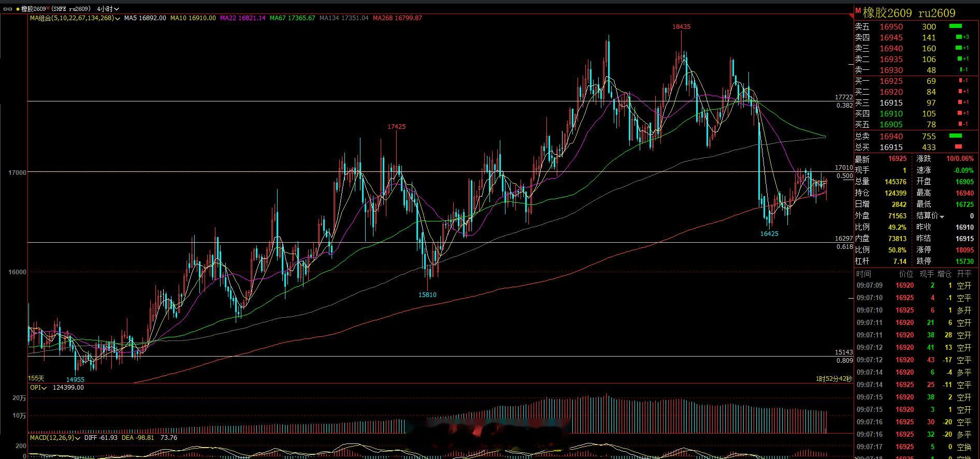980x459 pixels.
Task: Open the MACD(12,26,9) indicator dropdown
Action: tap(78, 438)
